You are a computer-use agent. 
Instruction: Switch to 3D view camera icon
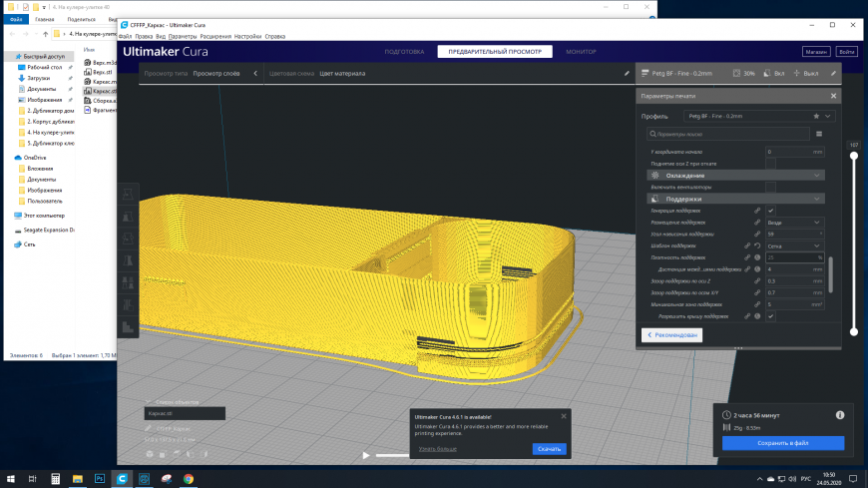[150, 454]
